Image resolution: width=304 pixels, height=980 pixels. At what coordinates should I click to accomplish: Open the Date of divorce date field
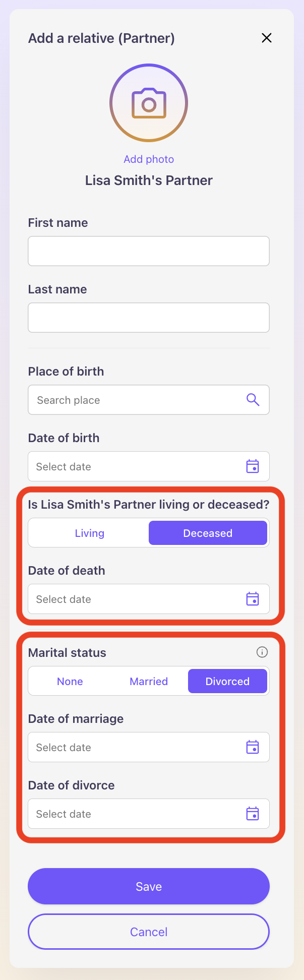coord(131,814)
